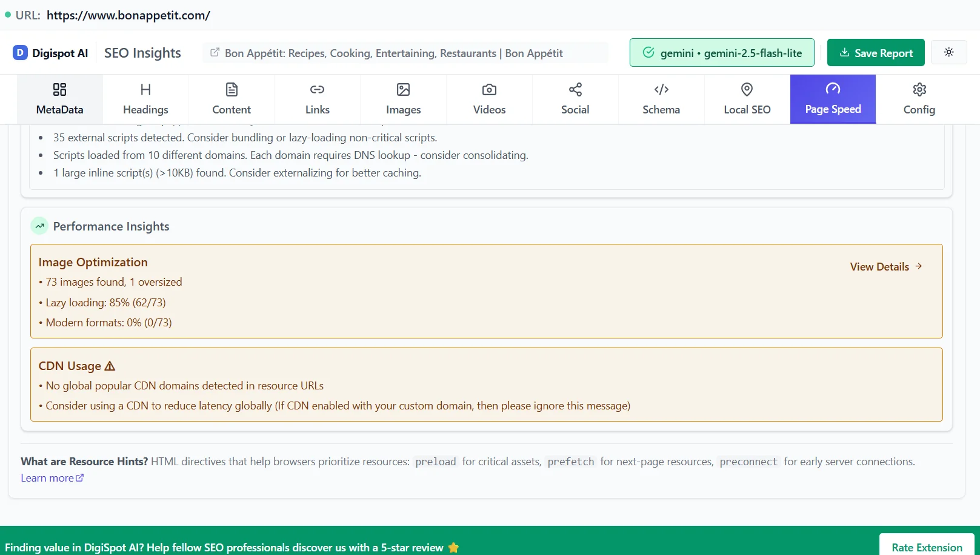Click the Performance Insights trend icon
The height and width of the screenshot is (555, 980).
point(39,226)
